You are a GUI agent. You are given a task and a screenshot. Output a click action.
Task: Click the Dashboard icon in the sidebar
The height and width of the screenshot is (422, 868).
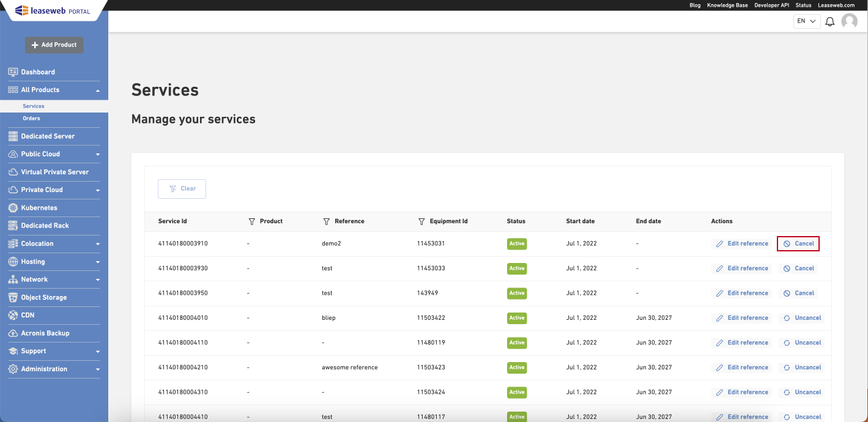(12, 72)
